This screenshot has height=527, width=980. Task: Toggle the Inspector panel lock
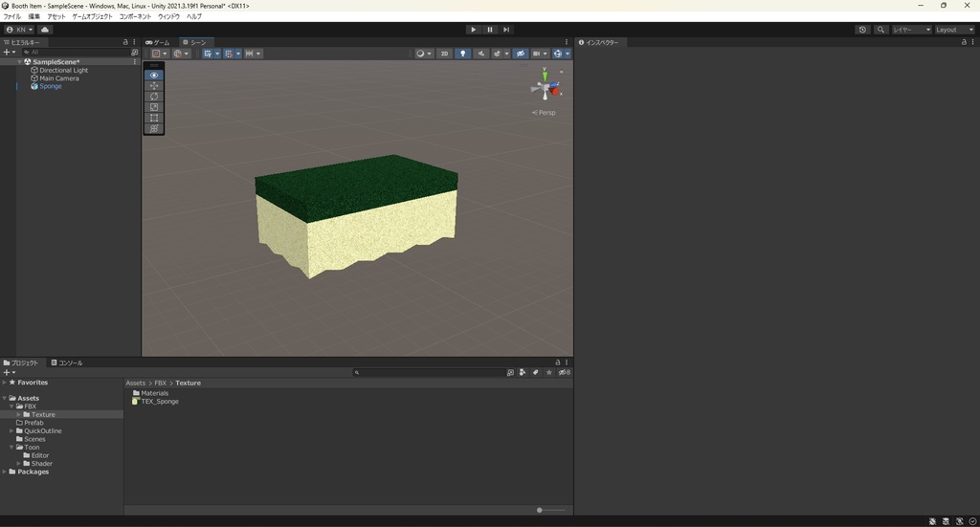tap(963, 42)
